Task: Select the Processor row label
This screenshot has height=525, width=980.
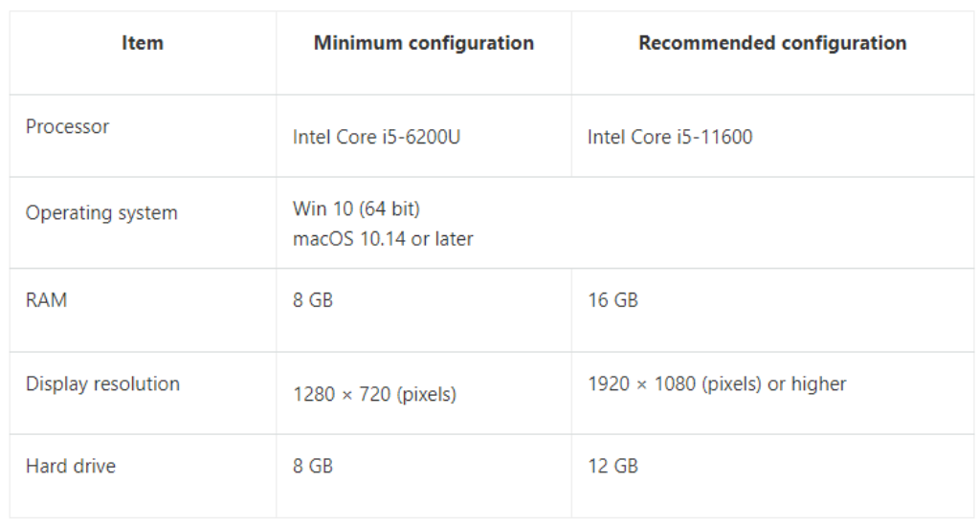Action: pyautogui.click(x=68, y=127)
